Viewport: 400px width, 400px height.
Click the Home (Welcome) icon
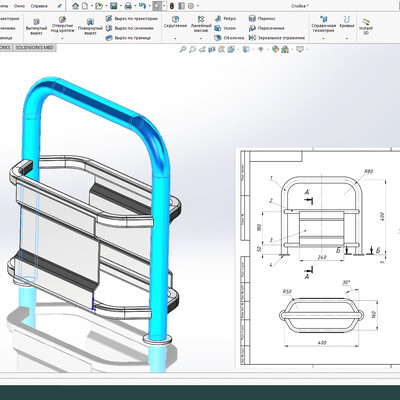pyautogui.click(x=75, y=6)
